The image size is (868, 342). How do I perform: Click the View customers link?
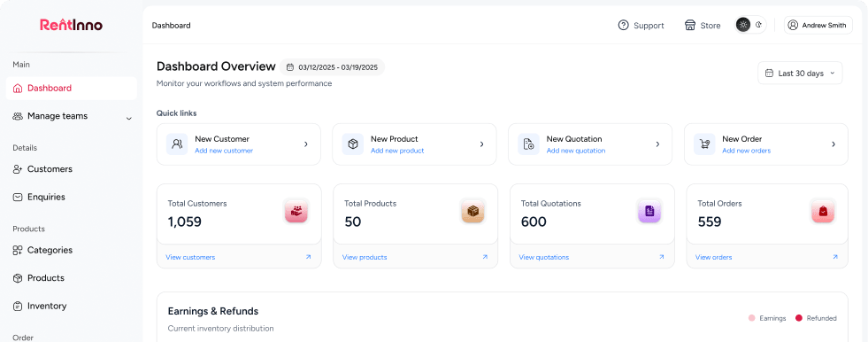(190, 257)
